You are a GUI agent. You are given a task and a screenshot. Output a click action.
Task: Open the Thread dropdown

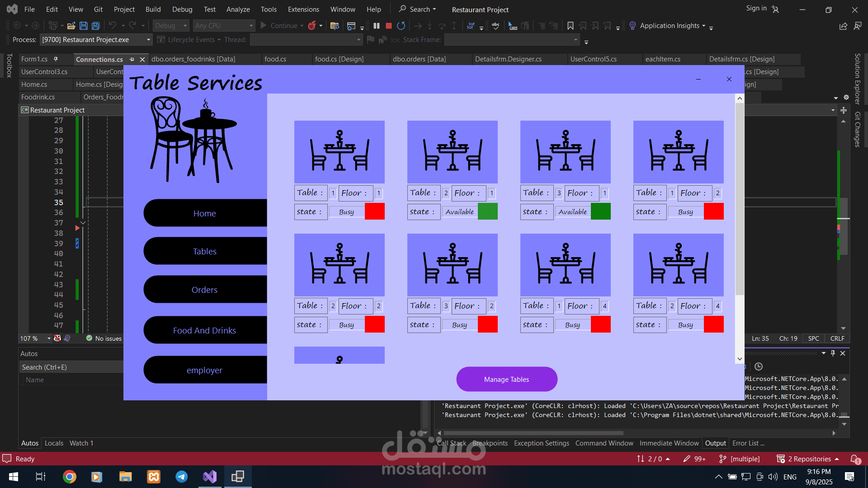306,40
